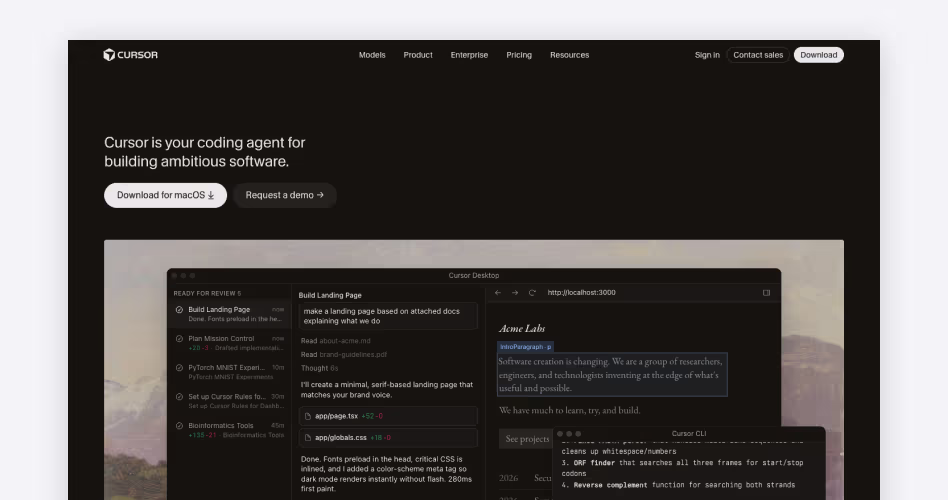Reload the localhost preview page
The height and width of the screenshot is (500, 948).
point(532,293)
